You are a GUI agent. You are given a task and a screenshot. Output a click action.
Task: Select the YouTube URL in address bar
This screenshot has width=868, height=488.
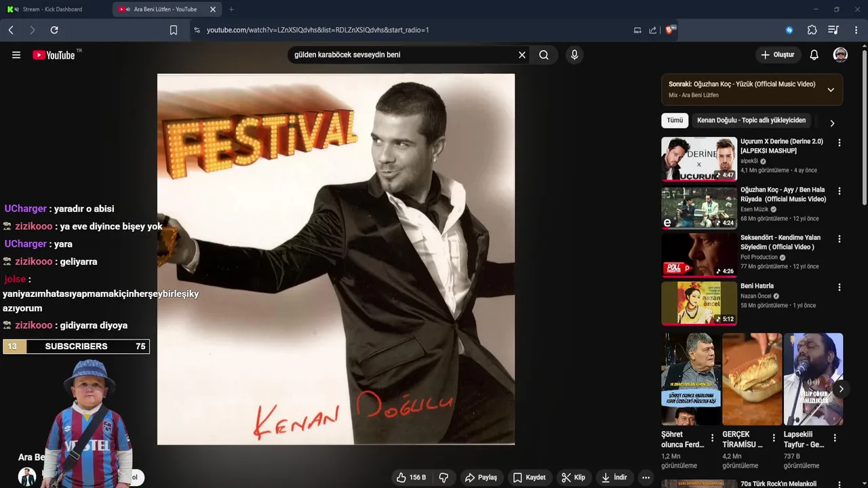(317, 30)
